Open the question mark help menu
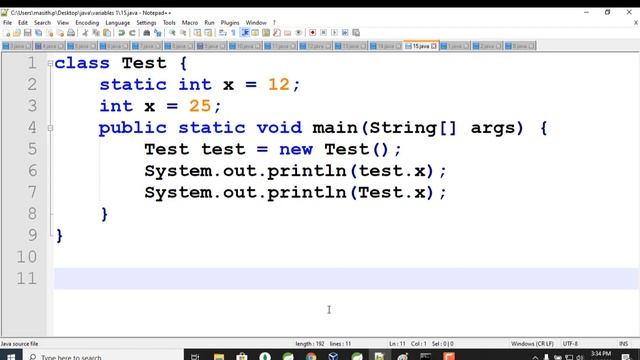 coord(274,23)
